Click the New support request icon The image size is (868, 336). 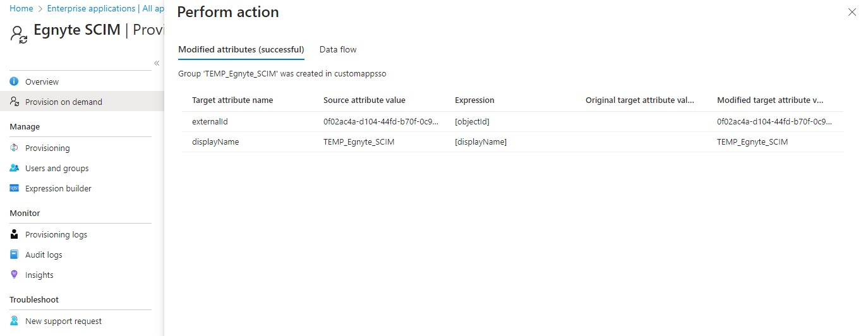click(x=15, y=321)
